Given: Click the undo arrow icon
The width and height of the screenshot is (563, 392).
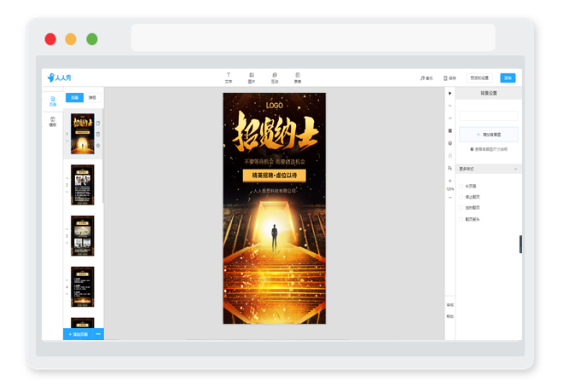Looking at the screenshot, I should click(x=450, y=106).
